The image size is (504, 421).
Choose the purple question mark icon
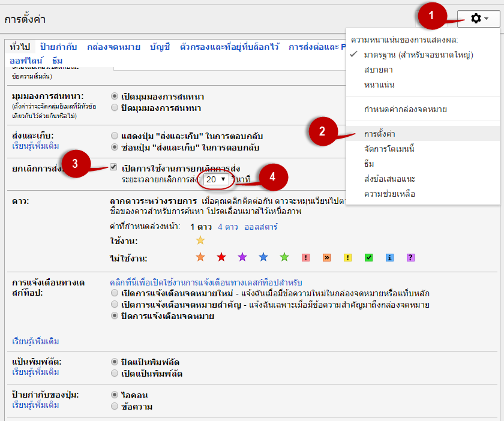[410, 258]
